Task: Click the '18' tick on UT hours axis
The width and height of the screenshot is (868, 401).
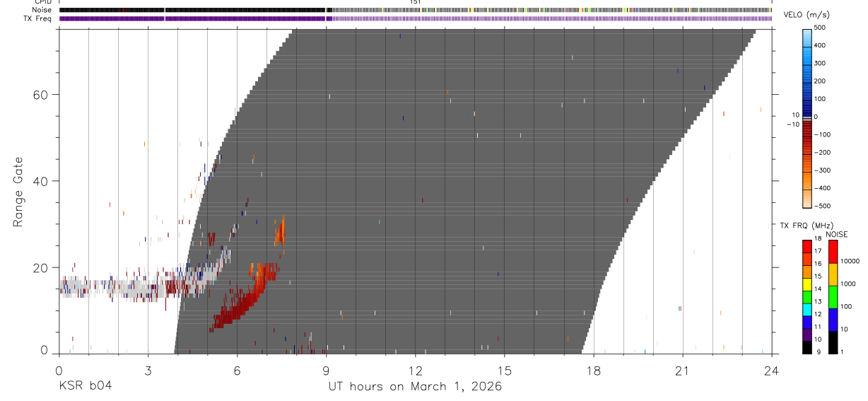Action: coord(593,371)
